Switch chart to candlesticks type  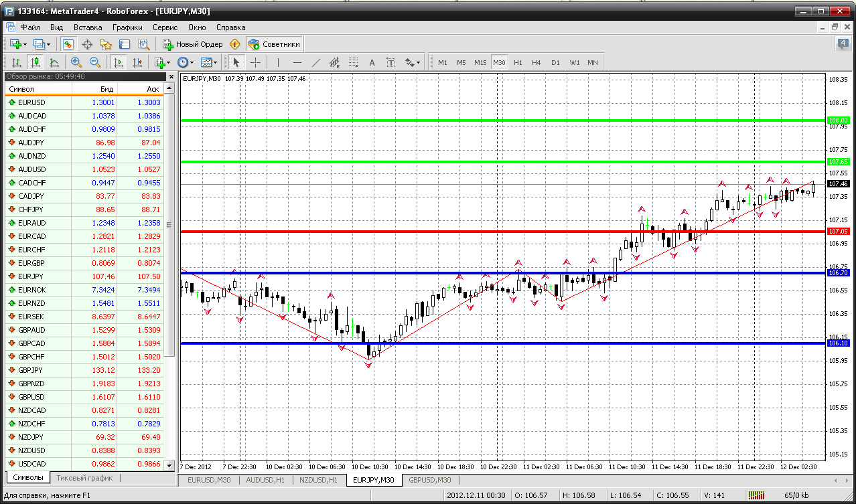coord(35,62)
